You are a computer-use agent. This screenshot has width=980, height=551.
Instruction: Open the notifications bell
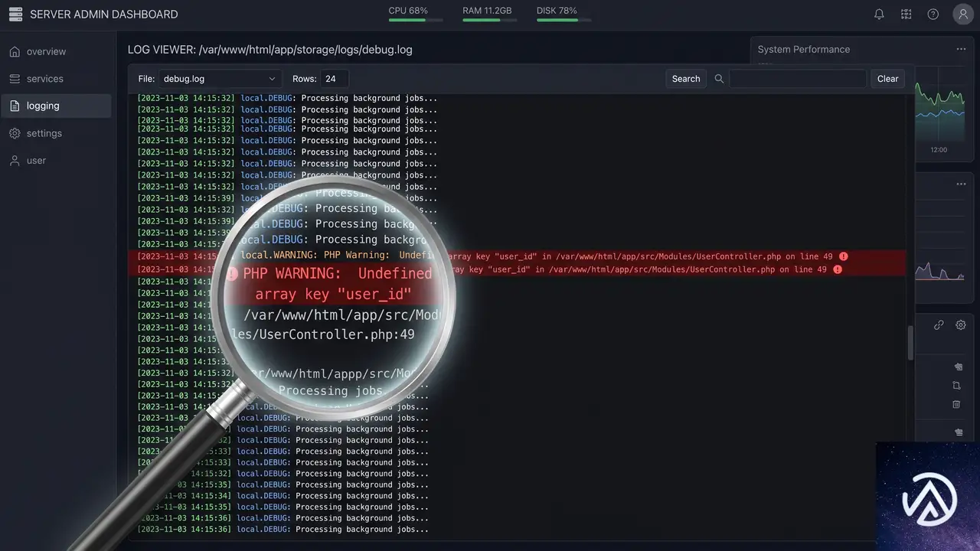pos(879,14)
